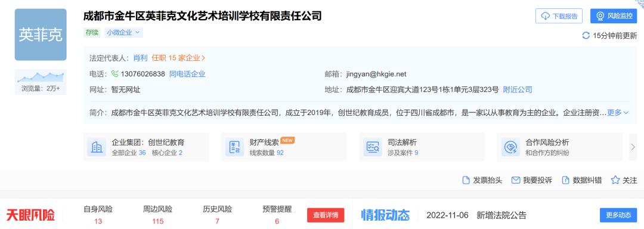Click the 发票抬头 invoice icon
Screen dimensions: 644x229
[466, 180]
